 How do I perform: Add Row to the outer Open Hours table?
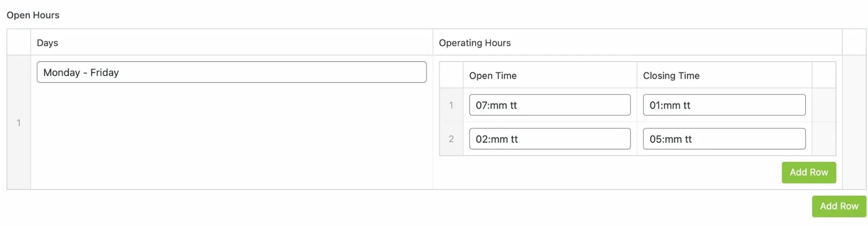(x=839, y=206)
